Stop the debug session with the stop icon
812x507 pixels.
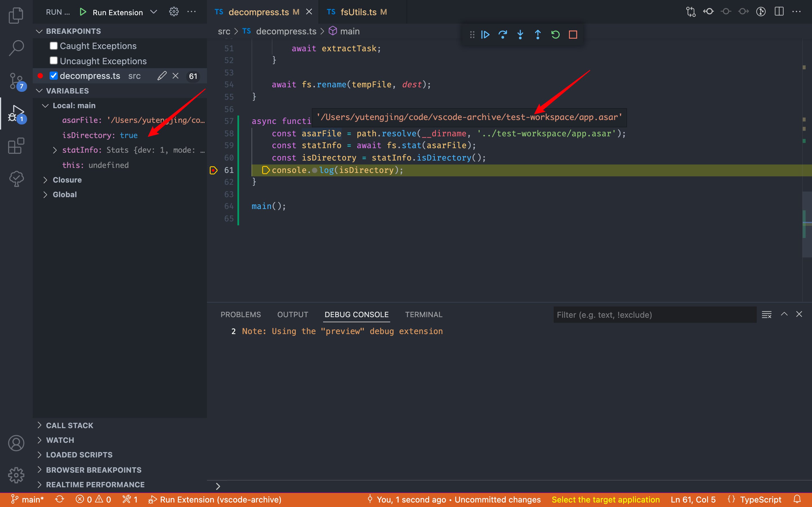coord(573,34)
